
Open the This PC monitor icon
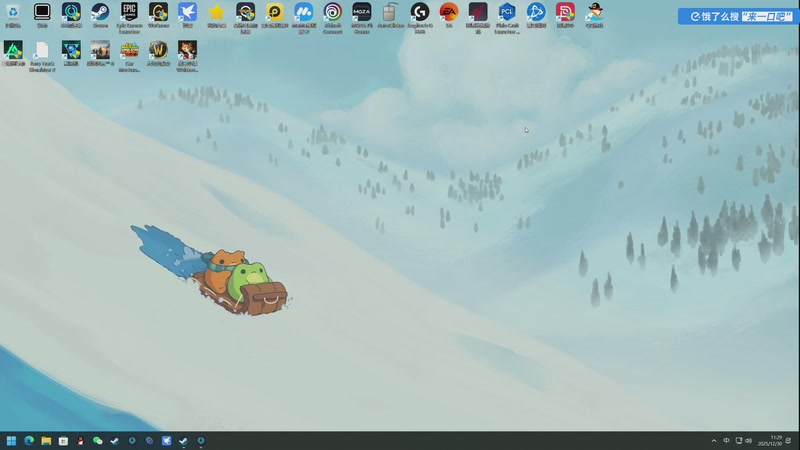[x=42, y=14]
